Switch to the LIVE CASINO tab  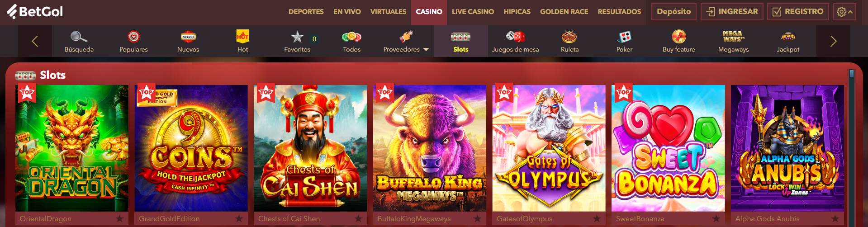pyautogui.click(x=473, y=12)
